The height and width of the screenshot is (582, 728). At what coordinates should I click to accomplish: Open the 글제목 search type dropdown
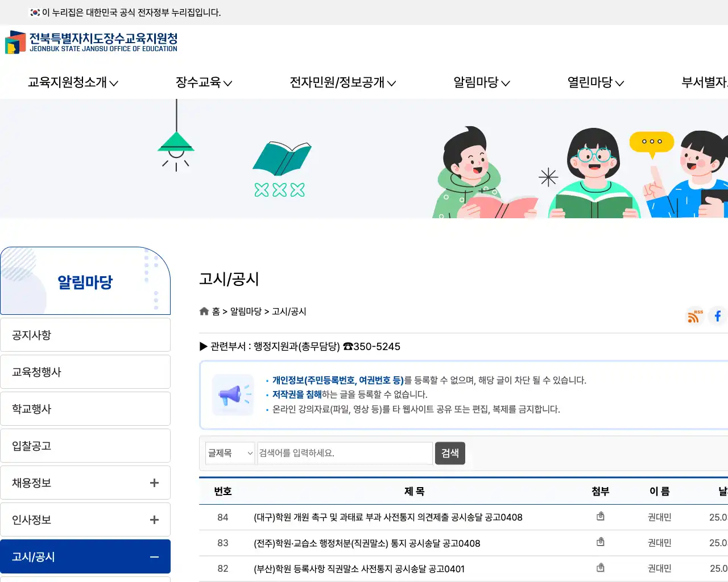point(230,453)
